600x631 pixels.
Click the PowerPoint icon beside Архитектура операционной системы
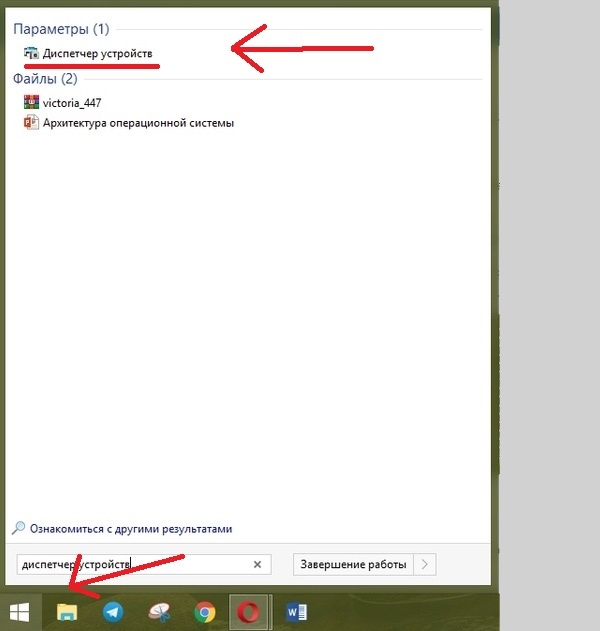click(x=31, y=122)
